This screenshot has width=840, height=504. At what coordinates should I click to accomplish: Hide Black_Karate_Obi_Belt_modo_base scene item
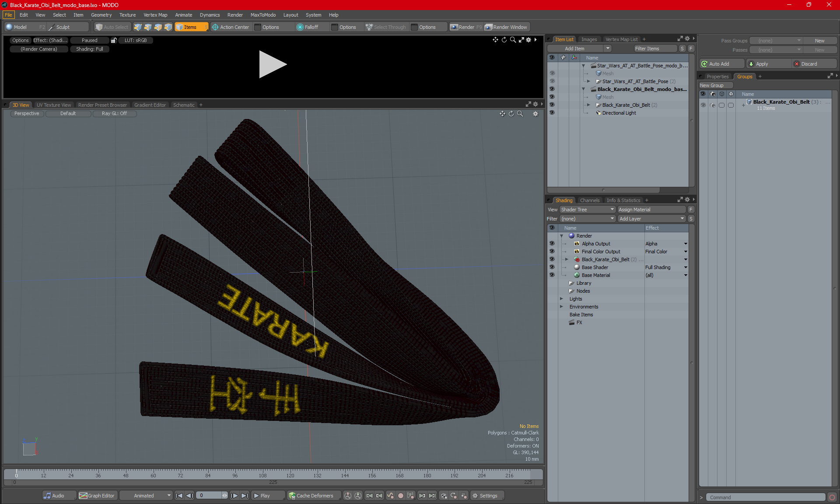click(x=552, y=89)
